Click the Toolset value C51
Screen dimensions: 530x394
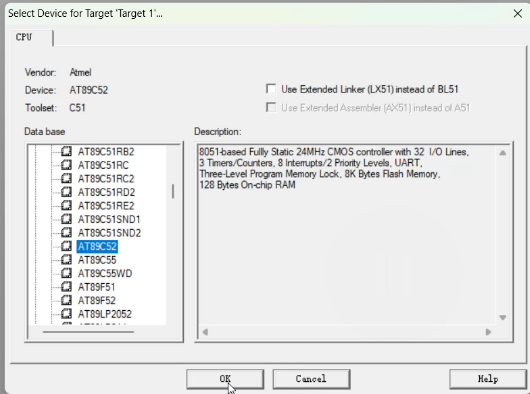(x=77, y=108)
